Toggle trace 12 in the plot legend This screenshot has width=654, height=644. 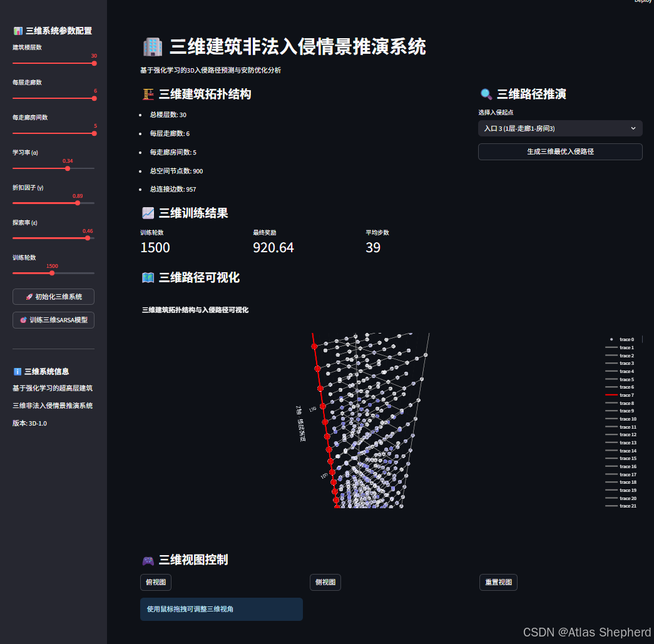621,434
